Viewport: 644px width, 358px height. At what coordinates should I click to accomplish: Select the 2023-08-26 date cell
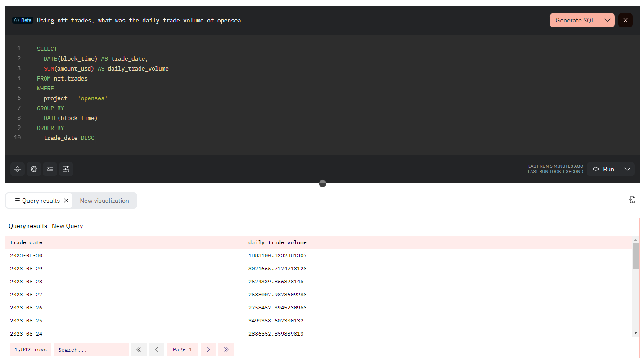26,308
